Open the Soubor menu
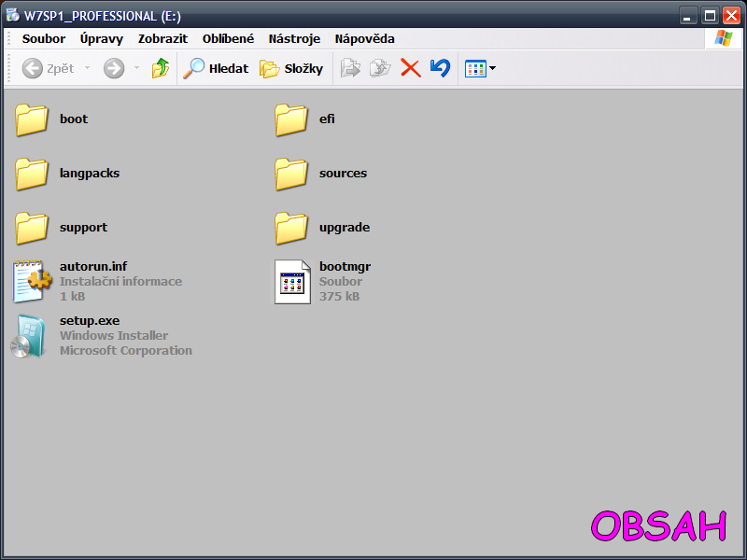Image resolution: width=747 pixels, height=560 pixels. [43, 38]
